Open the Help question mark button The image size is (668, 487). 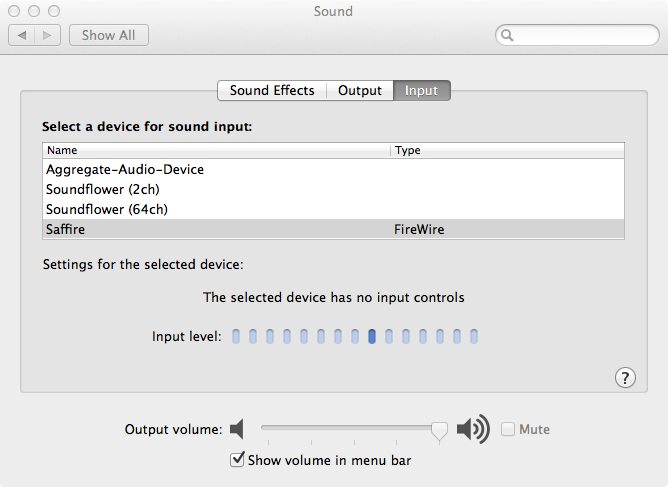(625, 377)
